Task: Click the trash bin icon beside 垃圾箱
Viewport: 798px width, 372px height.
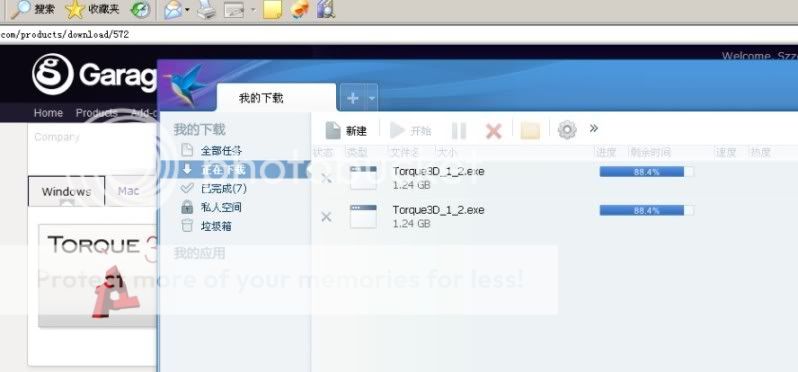Action: pyautogui.click(x=187, y=225)
